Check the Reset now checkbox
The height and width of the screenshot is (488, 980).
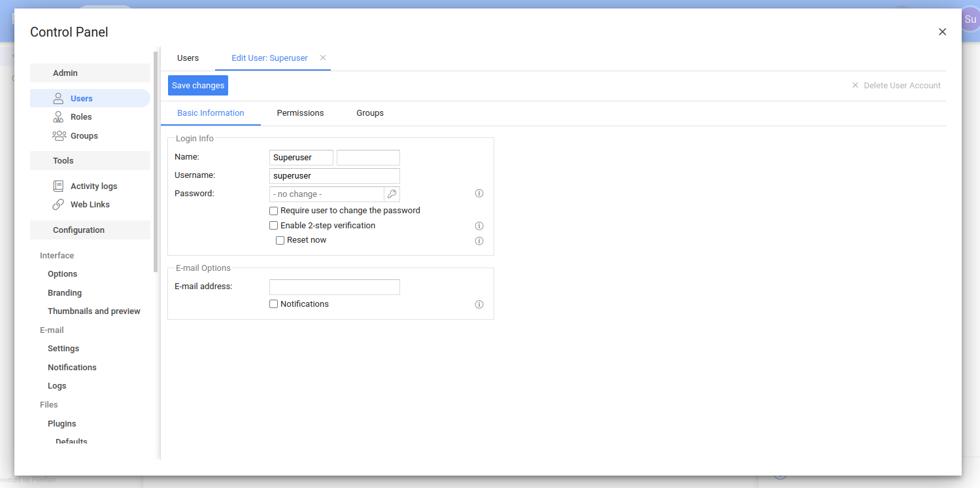pos(280,240)
